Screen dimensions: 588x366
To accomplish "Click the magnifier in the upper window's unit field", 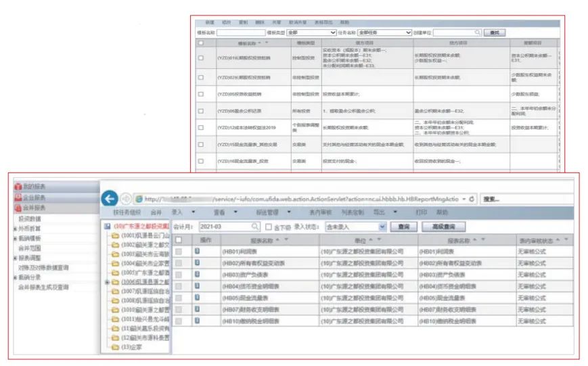I will pyautogui.click(x=478, y=32).
